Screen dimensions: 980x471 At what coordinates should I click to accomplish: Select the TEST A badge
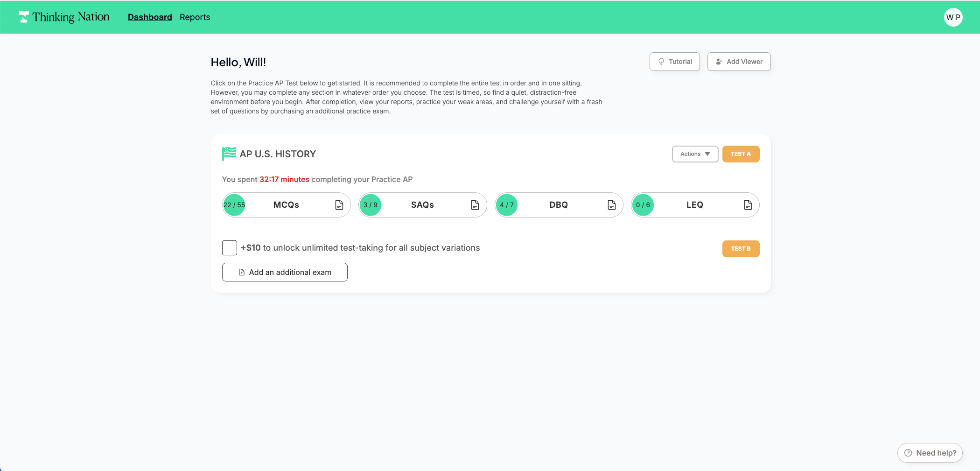click(741, 154)
